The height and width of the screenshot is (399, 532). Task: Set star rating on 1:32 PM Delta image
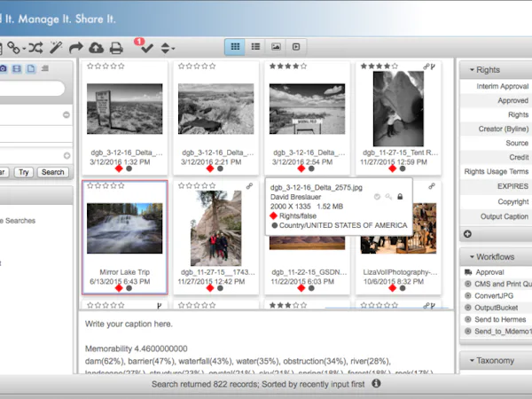point(106,66)
